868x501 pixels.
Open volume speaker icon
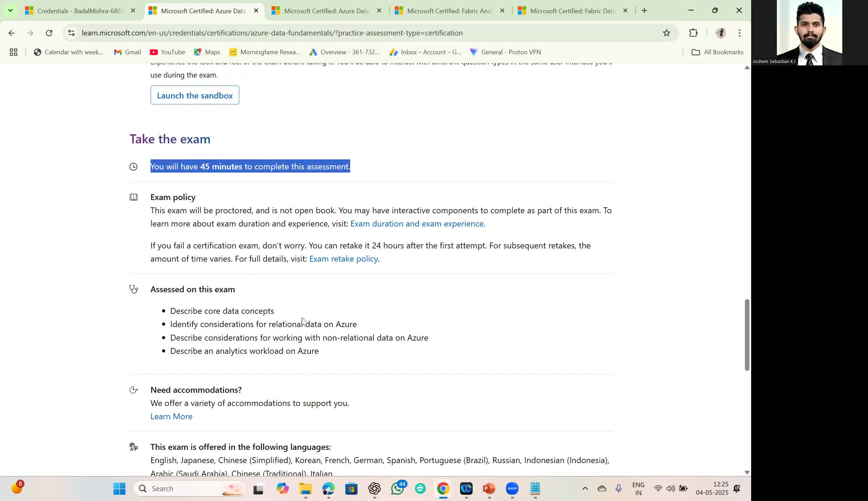[x=670, y=489]
